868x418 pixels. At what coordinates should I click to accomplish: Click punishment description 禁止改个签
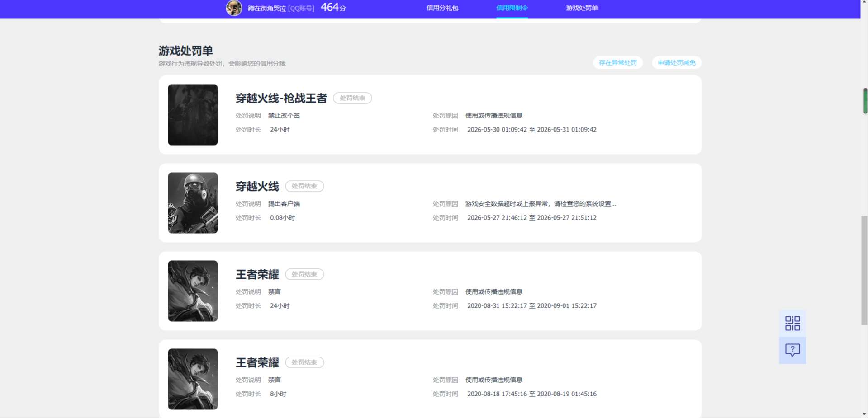(284, 116)
